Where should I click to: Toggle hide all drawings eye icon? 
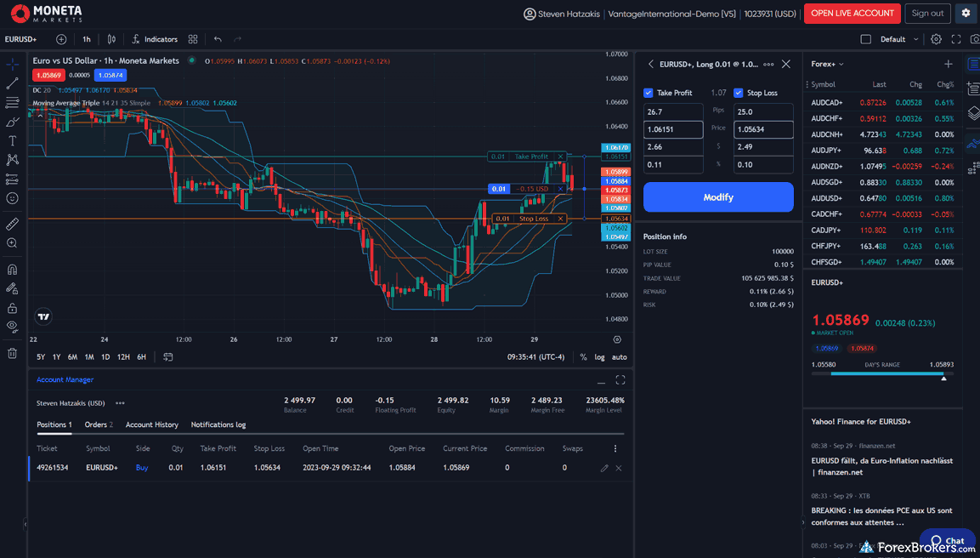pos(12,326)
